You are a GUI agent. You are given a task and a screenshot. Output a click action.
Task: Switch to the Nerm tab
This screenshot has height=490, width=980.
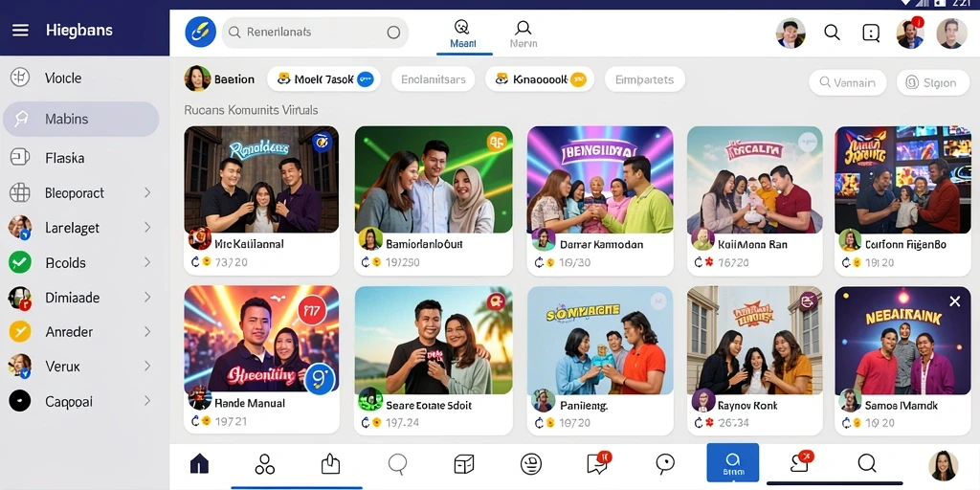(523, 33)
